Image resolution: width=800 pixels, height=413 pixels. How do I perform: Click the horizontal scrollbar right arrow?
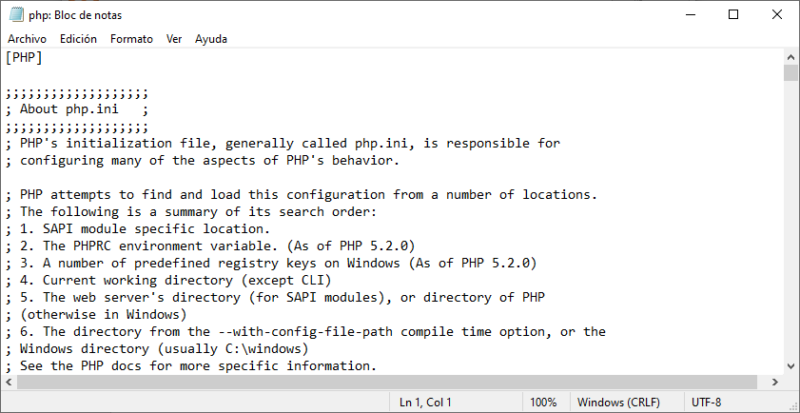pyautogui.click(x=774, y=383)
